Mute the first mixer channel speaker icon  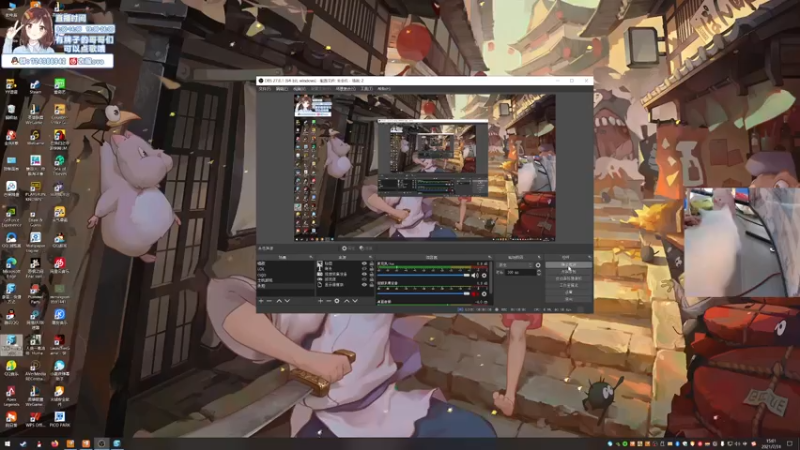[475, 276]
